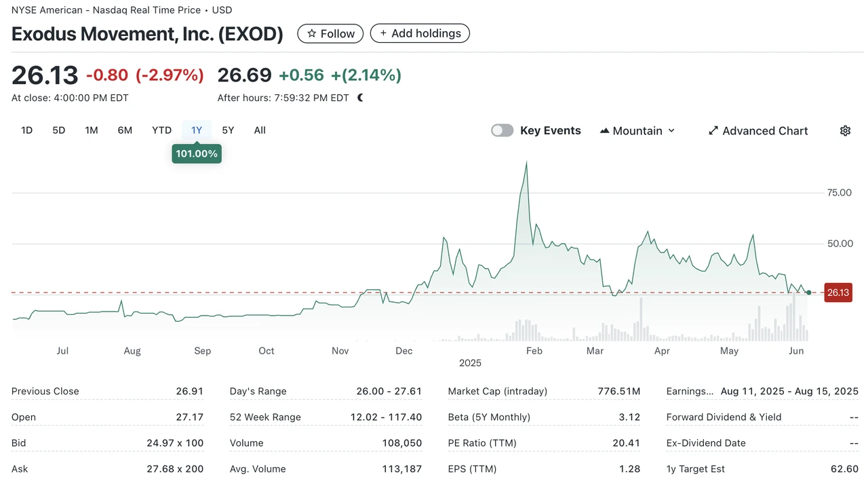Expand the chart type selector chevron

pos(671,130)
